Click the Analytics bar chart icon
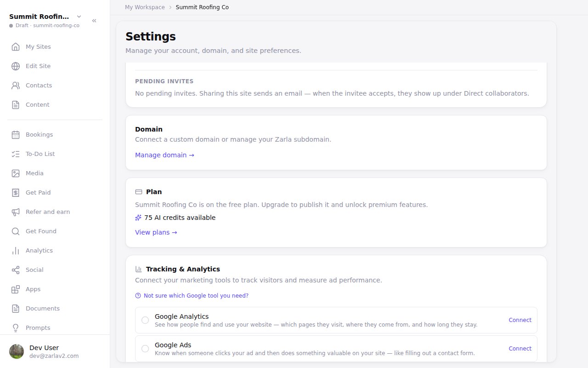This screenshot has height=368, width=588. click(x=16, y=251)
